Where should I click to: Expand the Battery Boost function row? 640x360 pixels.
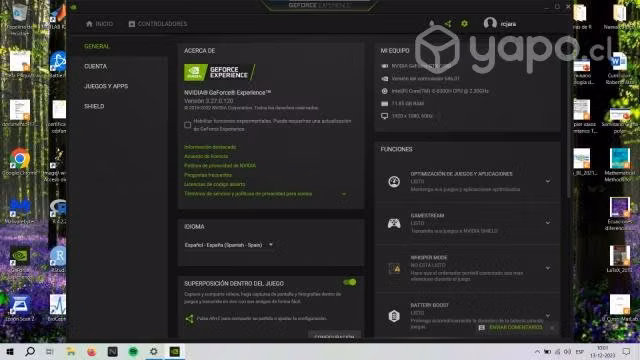(548, 316)
